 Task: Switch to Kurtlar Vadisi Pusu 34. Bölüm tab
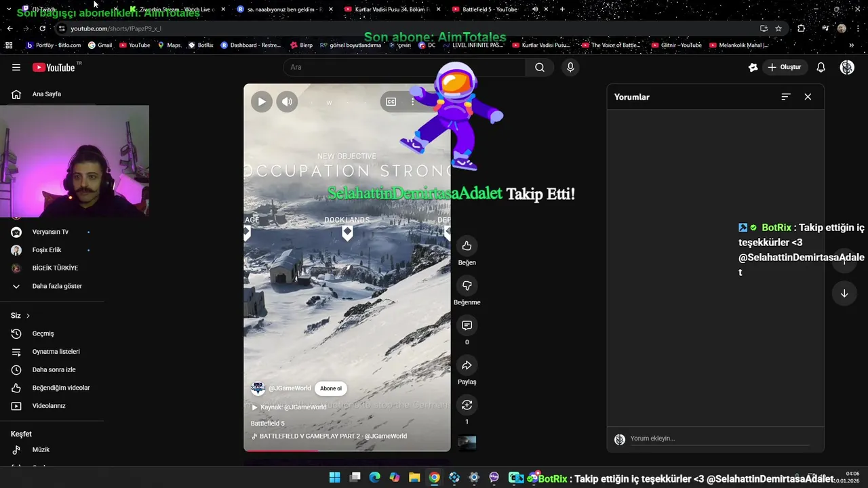click(392, 9)
